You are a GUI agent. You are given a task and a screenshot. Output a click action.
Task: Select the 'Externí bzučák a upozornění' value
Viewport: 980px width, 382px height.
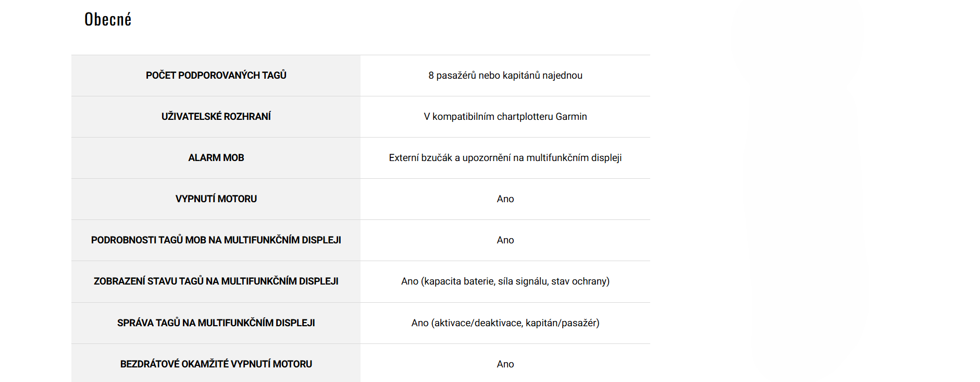coord(505,158)
